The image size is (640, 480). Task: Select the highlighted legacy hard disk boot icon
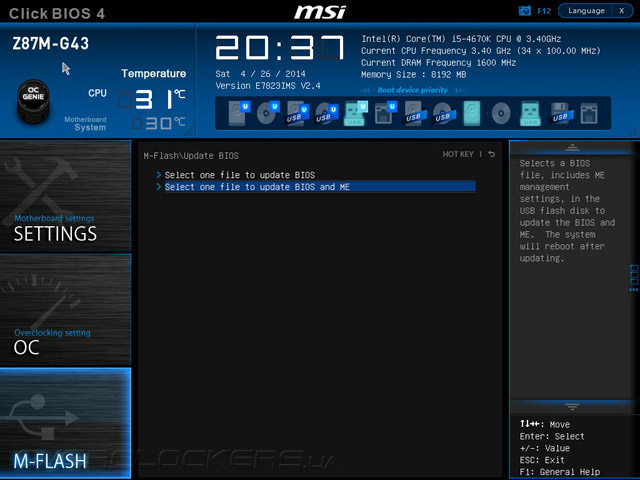click(x=472, y=113)
